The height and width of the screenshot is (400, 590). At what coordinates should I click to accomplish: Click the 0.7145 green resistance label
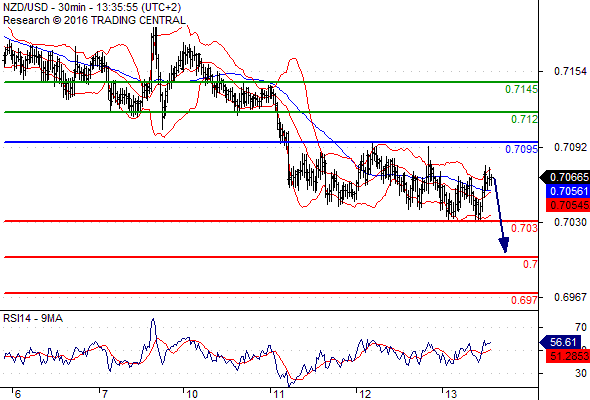point(521,89)
